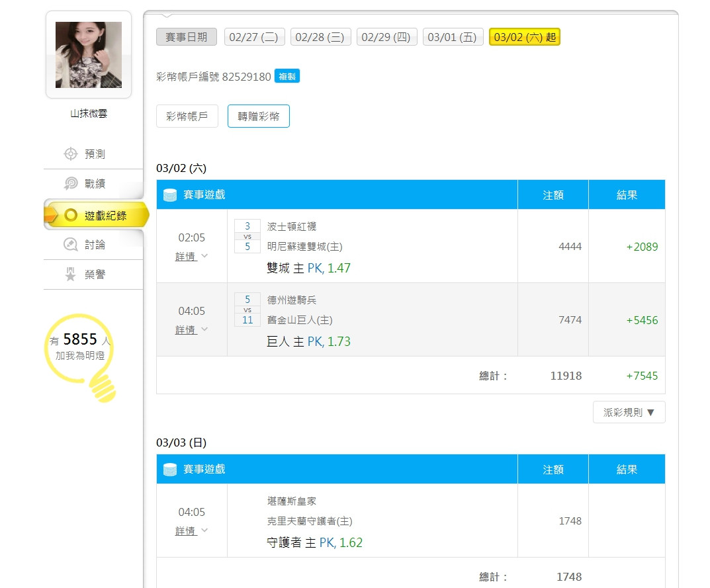
Task: Click coin stack icon in 03/03 table header
Action: pos(170,470)
